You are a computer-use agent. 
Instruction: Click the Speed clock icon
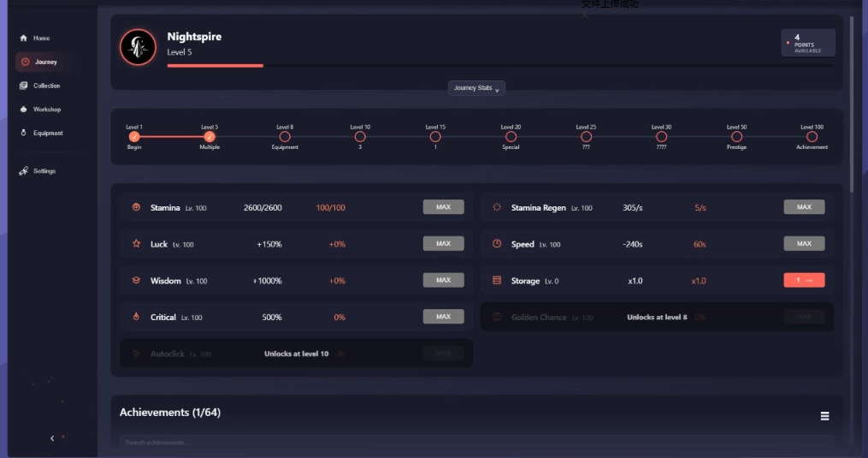click(497, 244)
